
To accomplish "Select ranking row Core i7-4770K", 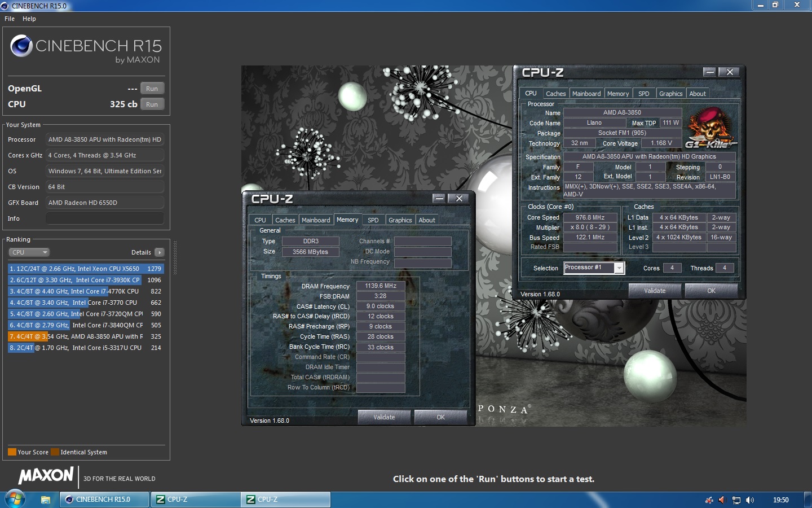I will tap(85, 291).
